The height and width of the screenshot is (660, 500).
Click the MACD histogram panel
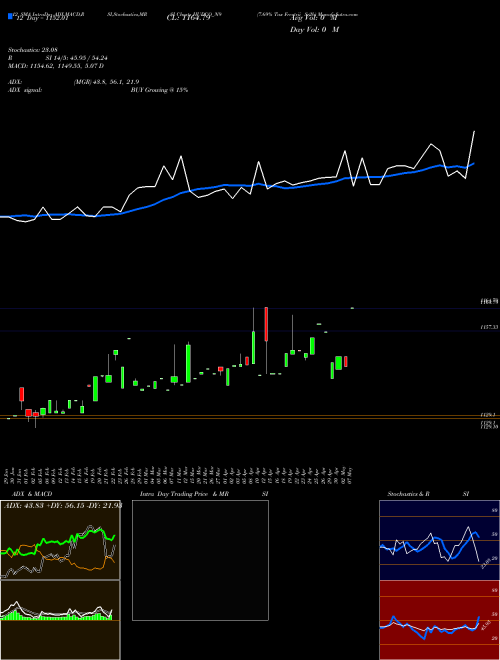pyautogui.click(x=60, y=620)
